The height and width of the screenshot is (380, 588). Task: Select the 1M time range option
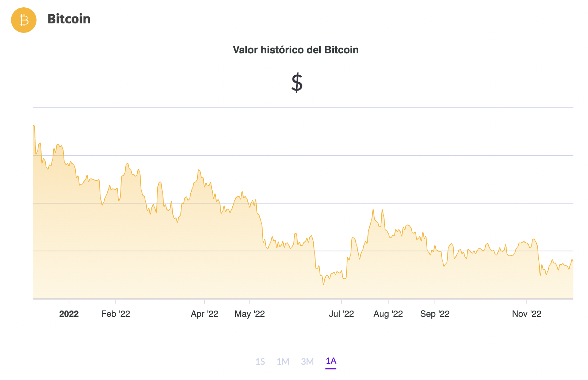pos(283,361)
